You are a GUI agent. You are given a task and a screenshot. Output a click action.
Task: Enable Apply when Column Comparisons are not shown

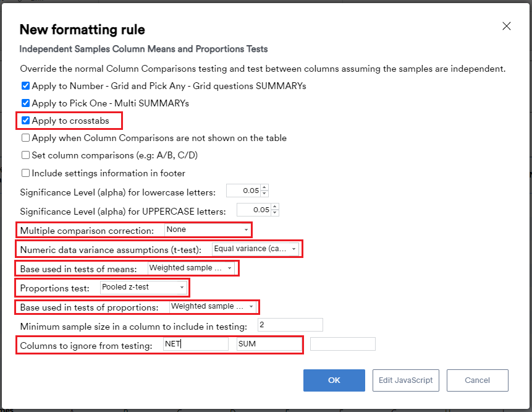click(25, 138)
